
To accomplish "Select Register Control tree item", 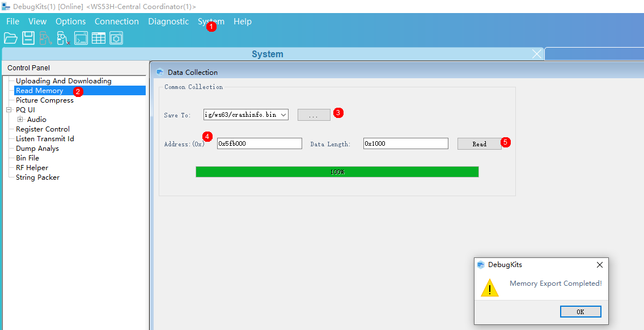I will click(x=43, y=129).
